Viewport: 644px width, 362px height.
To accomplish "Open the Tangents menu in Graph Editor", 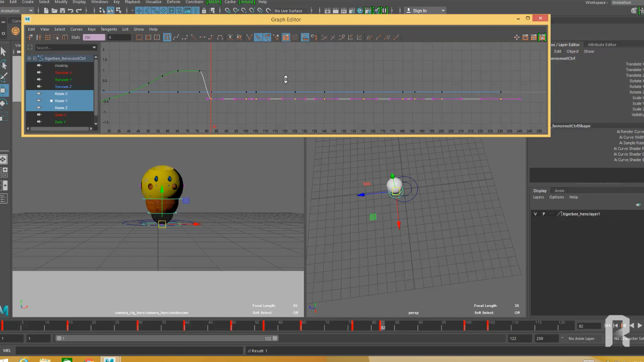I will tap(108, 29).
